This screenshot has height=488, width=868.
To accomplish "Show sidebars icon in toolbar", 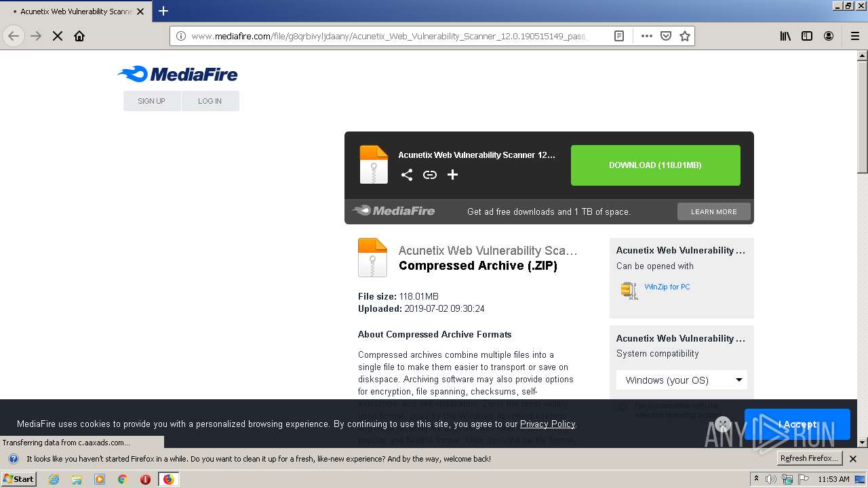I will (807, 36).
